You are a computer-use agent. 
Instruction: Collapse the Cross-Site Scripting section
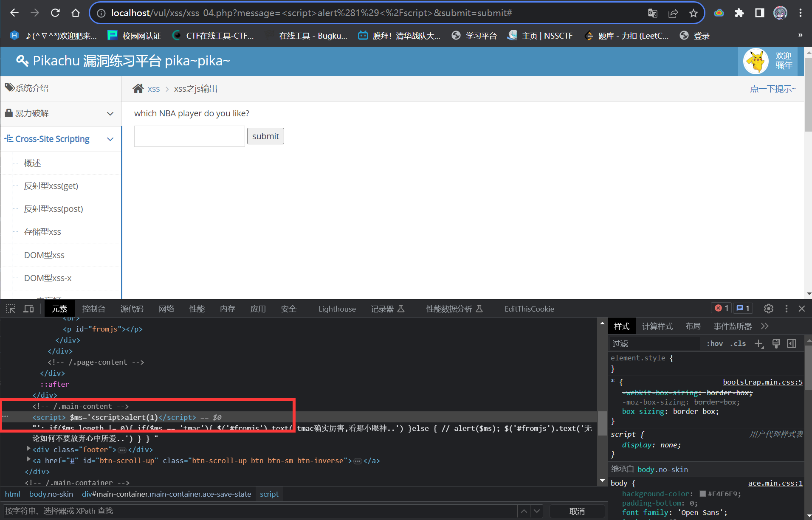[x=110, y=139]
